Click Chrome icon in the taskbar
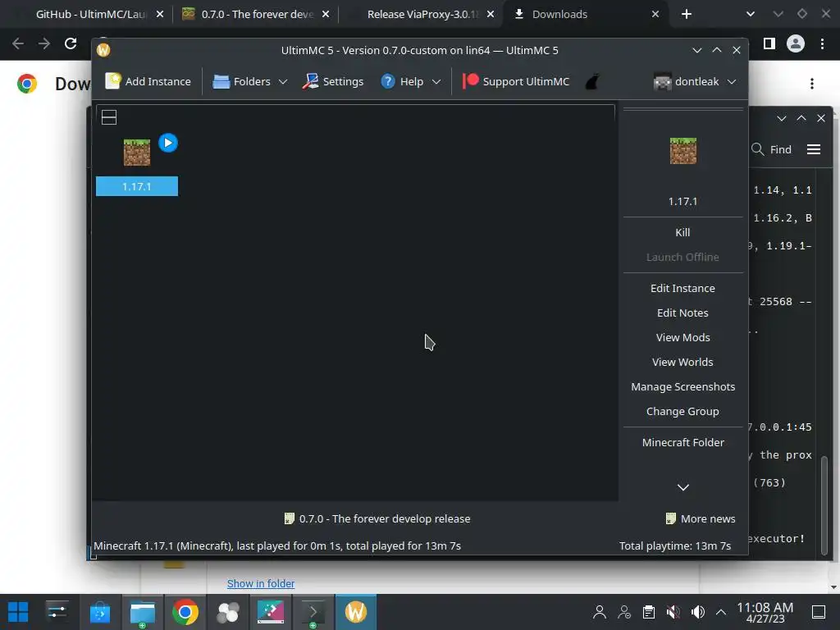This screenshot has width=840, height=630. click(185, 612)
